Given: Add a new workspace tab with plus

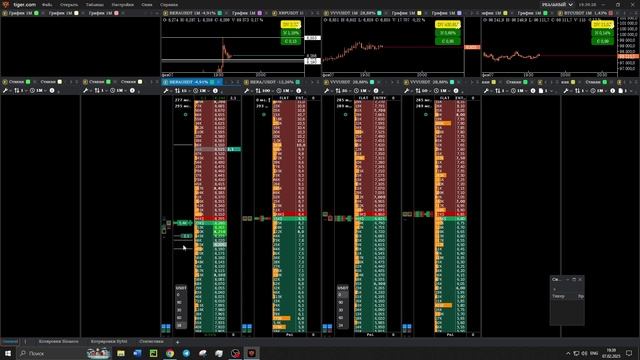Looking at the screenshot, I should tap(177, 342).
